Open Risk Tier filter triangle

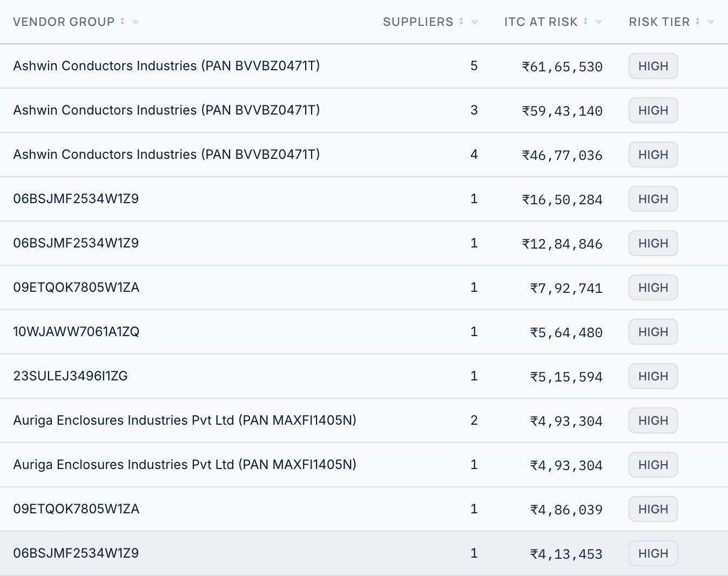711,22
